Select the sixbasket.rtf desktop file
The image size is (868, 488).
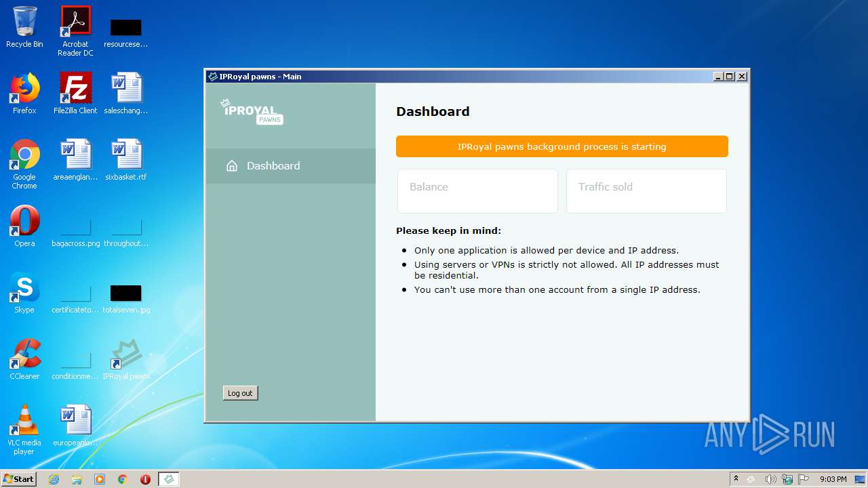point(126,160)
